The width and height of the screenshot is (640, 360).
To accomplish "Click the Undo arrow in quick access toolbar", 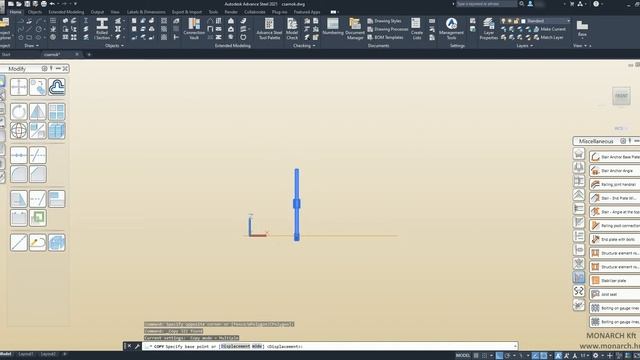I will coord(52,4).
